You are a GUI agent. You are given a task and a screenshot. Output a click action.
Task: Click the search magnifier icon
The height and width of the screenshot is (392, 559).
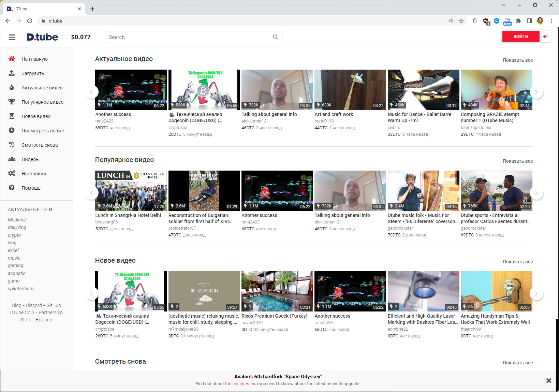point(276,37)
